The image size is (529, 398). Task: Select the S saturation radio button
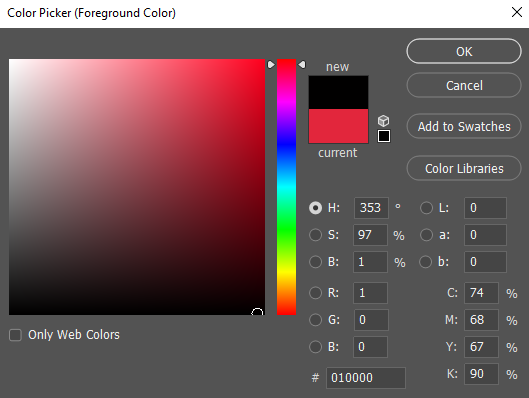point(315,235)
